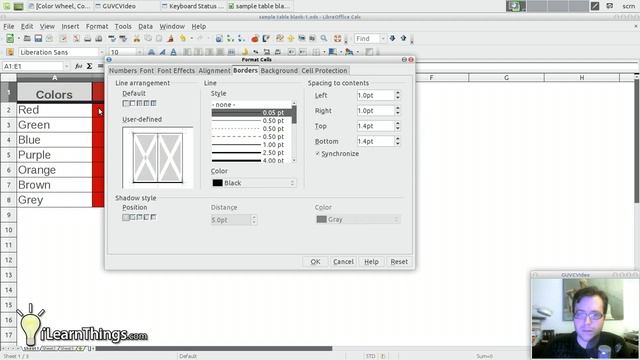
Task: Click the Print toolbar icon
Action: click(x=87, y=38)
